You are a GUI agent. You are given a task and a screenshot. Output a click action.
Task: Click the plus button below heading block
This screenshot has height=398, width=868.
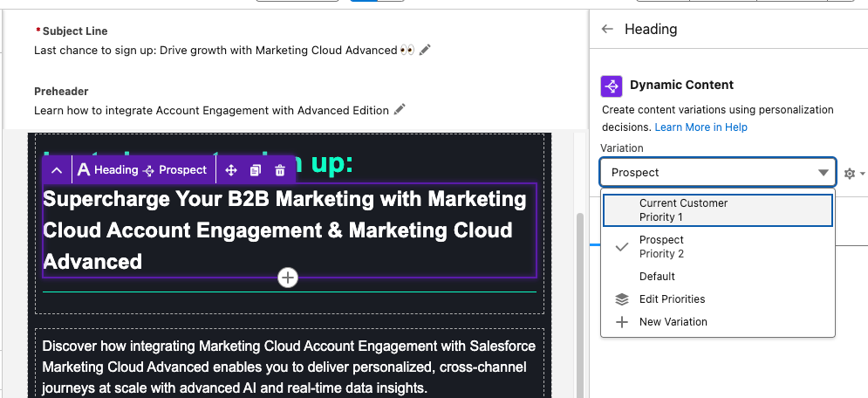pyautogui.click(x=288, y=278)
